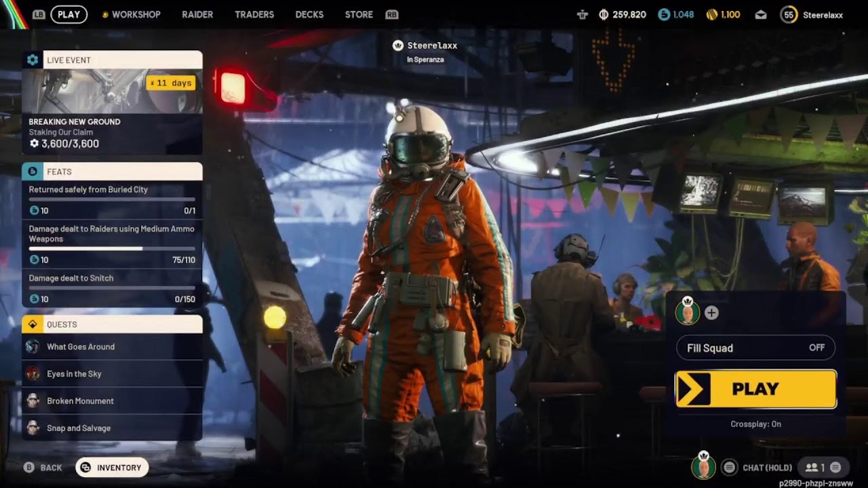The image size is (868, 488).
Task: Open the What Goes Around quest
Action: 112,346
